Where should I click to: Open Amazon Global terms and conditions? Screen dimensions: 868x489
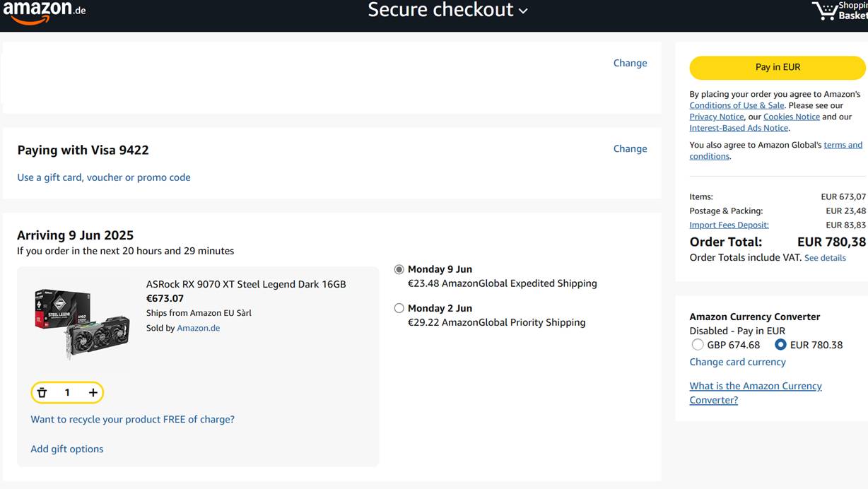(843, 145)
